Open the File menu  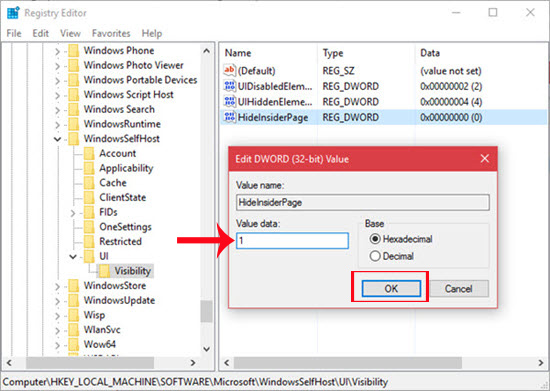(x=14, y=33)
